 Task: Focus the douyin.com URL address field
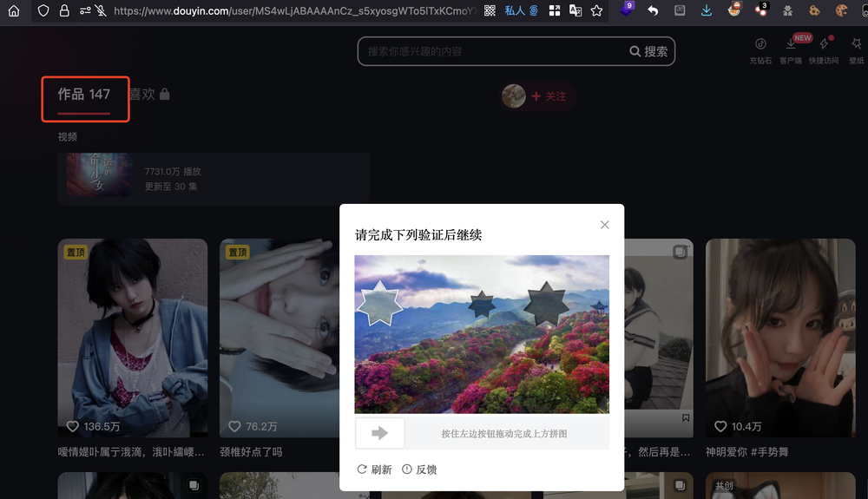(293, 10)
